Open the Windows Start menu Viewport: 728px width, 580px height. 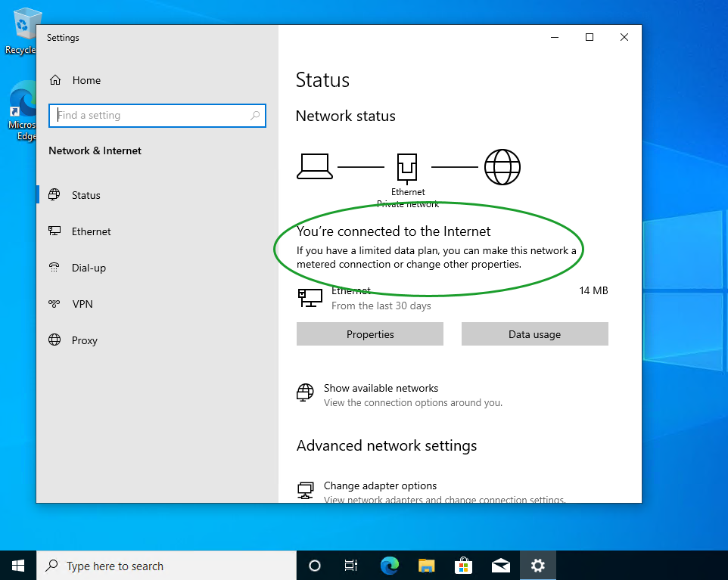18,566
